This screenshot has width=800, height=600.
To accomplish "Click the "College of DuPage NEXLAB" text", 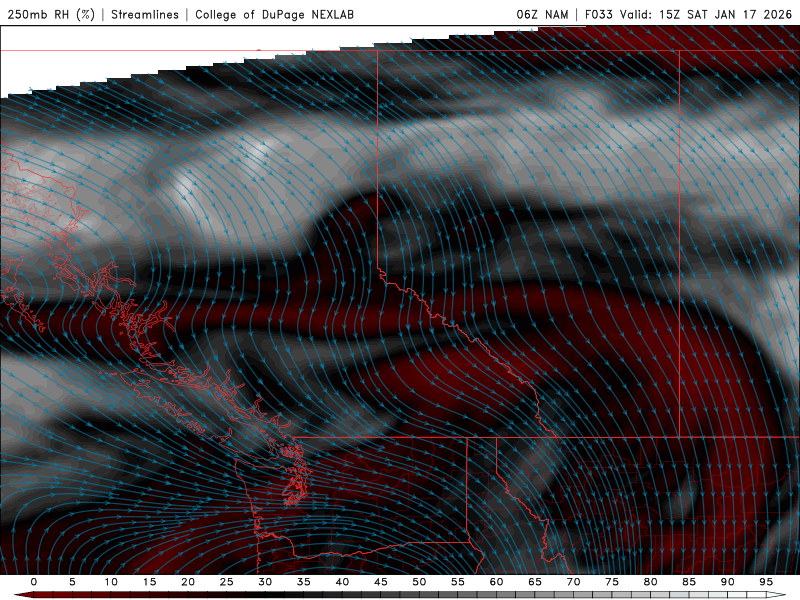I will pyautogui.click(x=274, y=14).
